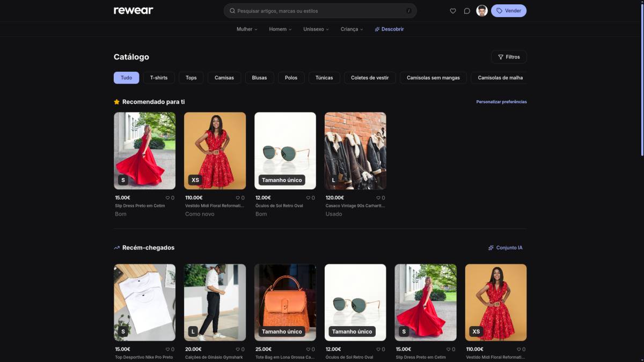Toggle heart on Recém-chegados Slip Dress Preto
Screen dimensions: 644x362
point(448,349)
